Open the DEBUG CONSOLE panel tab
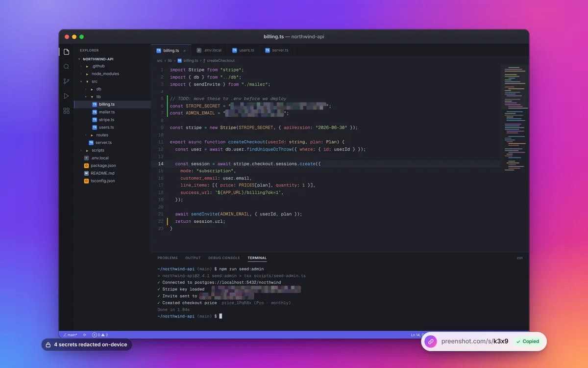588x368 pixels. coord(224,258)
